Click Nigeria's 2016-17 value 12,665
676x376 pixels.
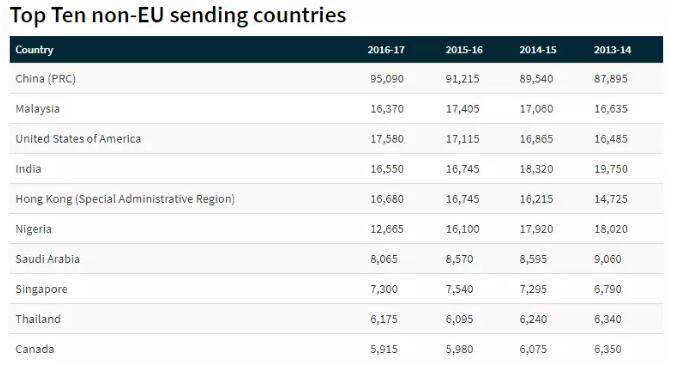387,229
